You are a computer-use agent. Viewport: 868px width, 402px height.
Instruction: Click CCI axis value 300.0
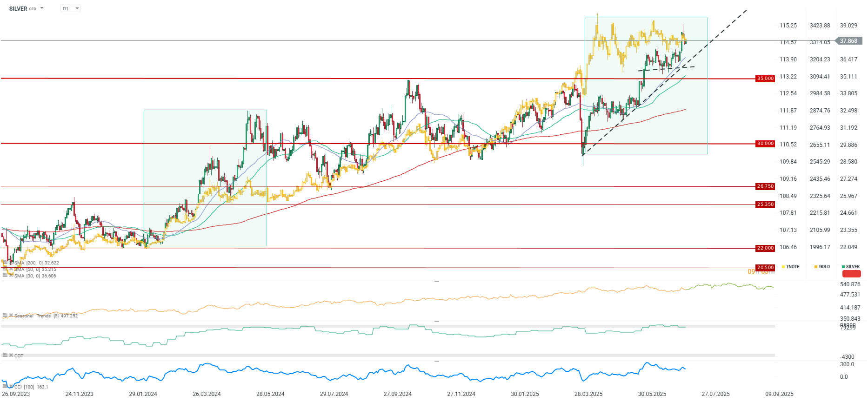pos(847,364)
